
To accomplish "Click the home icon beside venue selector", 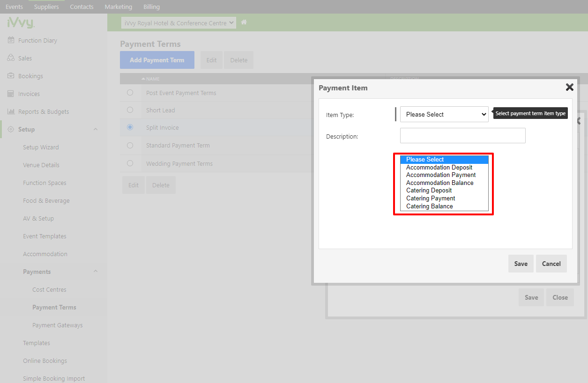I will pyautogui.click(x=244, y=22).
